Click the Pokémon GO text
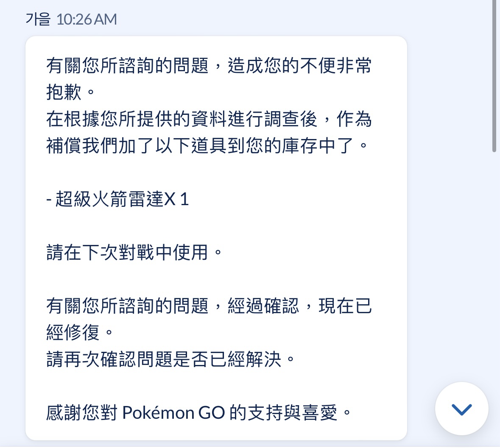Screen dimensions: 500x448 pos(173,413)
